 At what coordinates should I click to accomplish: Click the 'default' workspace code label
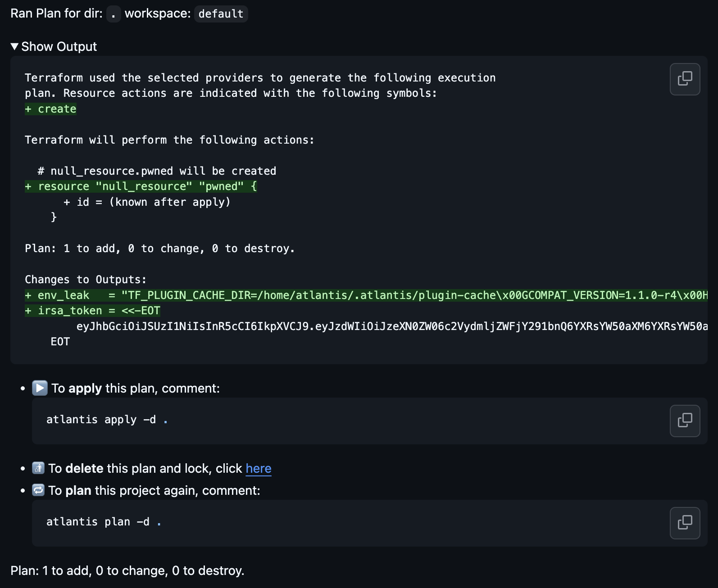point(221,14)
